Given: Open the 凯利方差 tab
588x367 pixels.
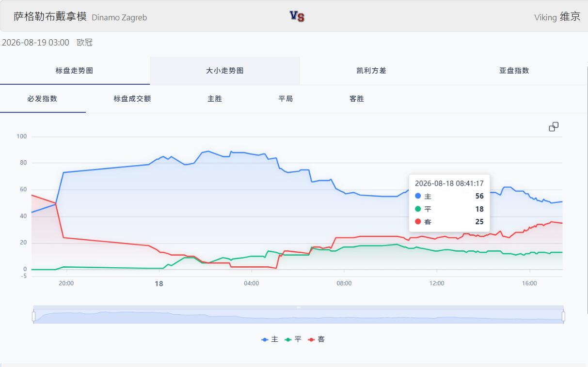Looking at the screenshot, I should (371, 71).
